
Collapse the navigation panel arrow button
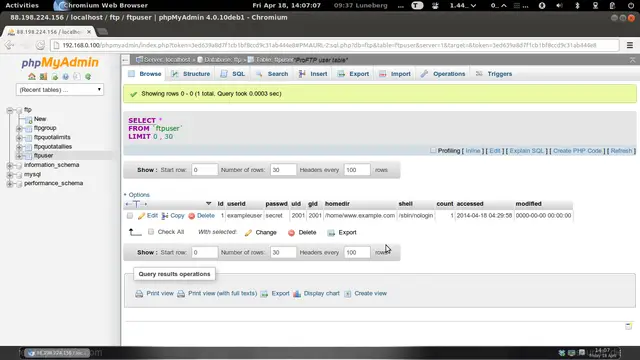tap(125, 60)
